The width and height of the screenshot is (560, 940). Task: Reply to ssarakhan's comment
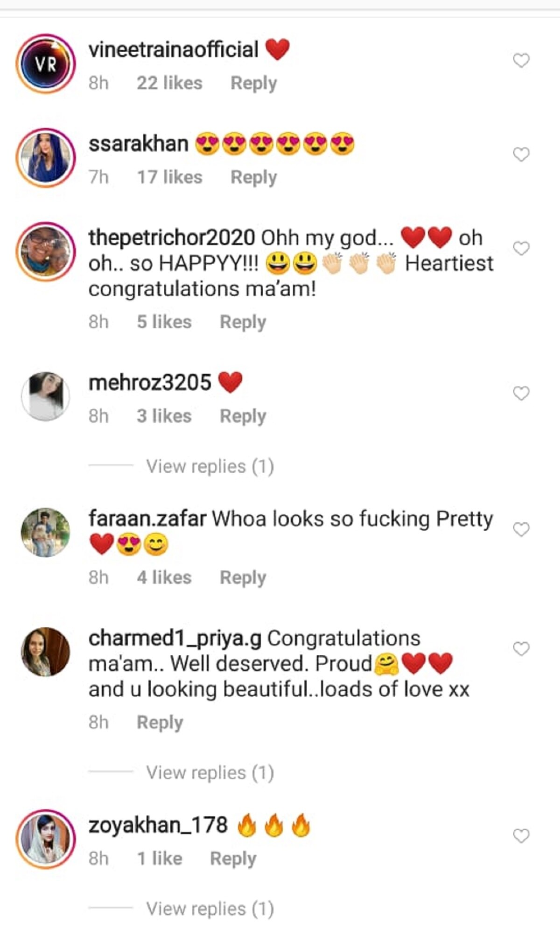pos(253,177)
